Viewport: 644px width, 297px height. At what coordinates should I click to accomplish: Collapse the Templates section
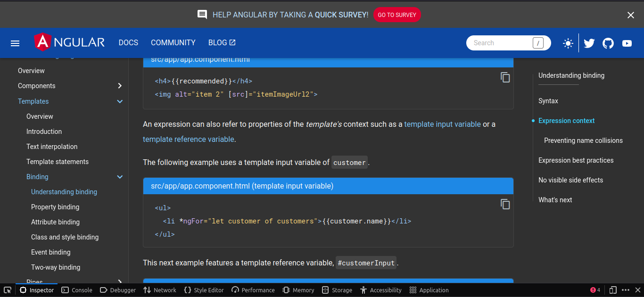120,101
